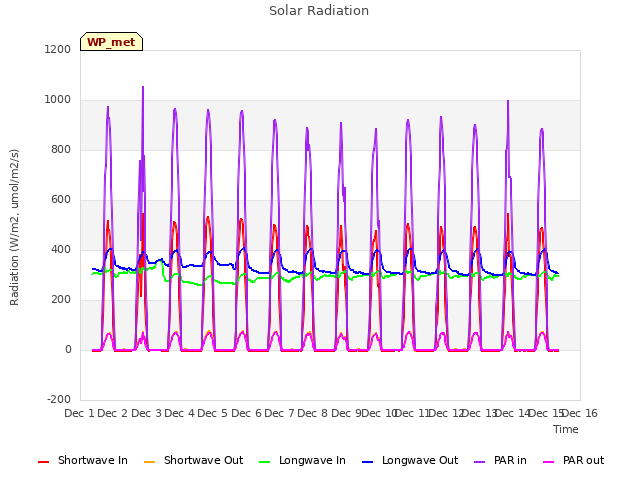Click the 1200 y-axis tick label

click(x=58, y=49)
